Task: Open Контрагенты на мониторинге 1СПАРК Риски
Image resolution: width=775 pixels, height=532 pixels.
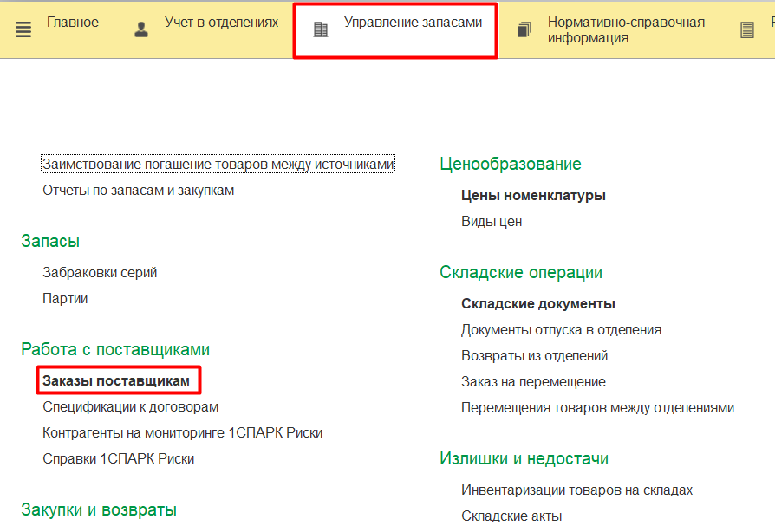Action: pyautogui.click(x=182, y=432)
